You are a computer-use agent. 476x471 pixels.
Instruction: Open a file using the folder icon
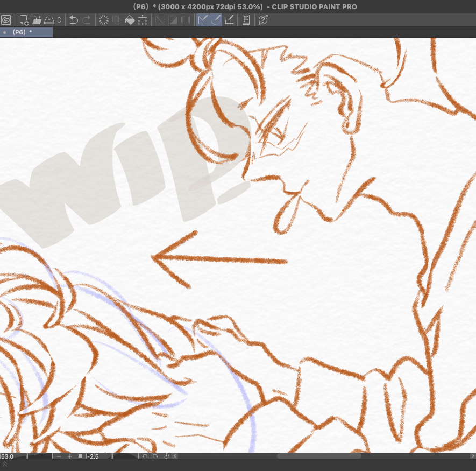[36, 20]
